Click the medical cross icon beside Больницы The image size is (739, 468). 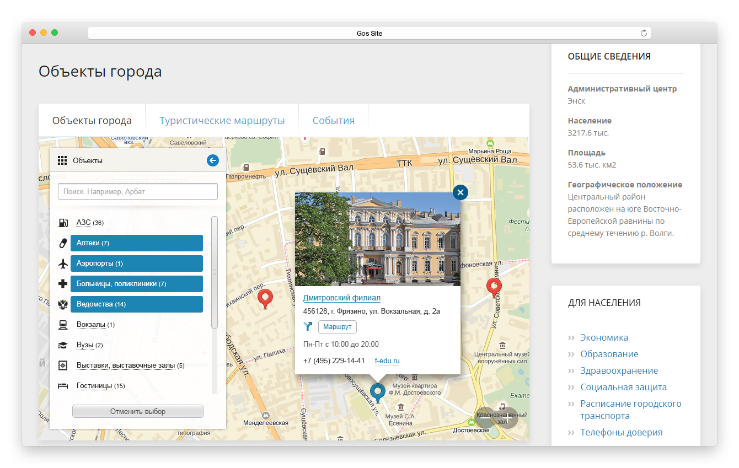tap(63, 284)
